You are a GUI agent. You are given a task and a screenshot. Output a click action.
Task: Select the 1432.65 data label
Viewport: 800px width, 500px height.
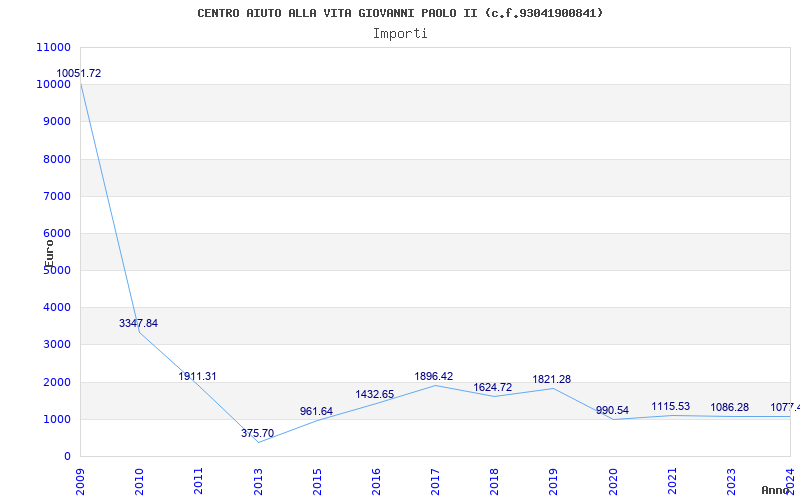click(x=375, y=394)
